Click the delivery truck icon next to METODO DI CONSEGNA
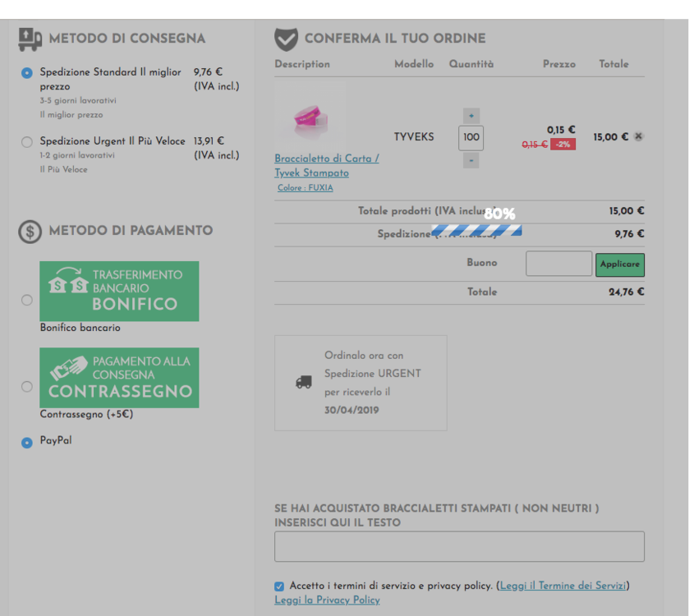Screen dimensions: 694x616 (x=30, y=38)
